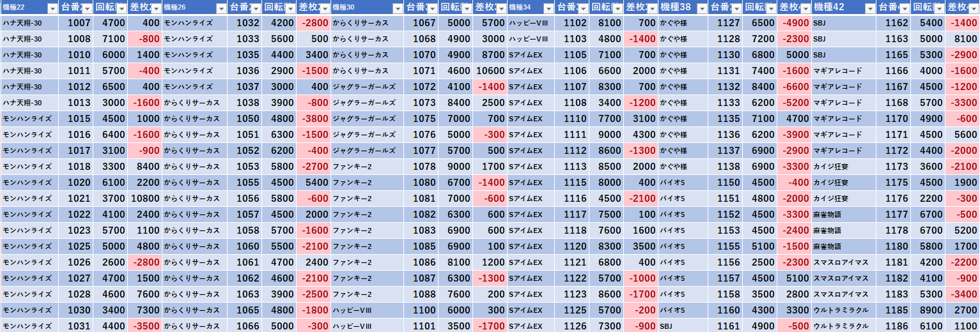The image size is (980, 332).
Task: Click the red cell showing -5200
Action: click(x=793, y=103)
